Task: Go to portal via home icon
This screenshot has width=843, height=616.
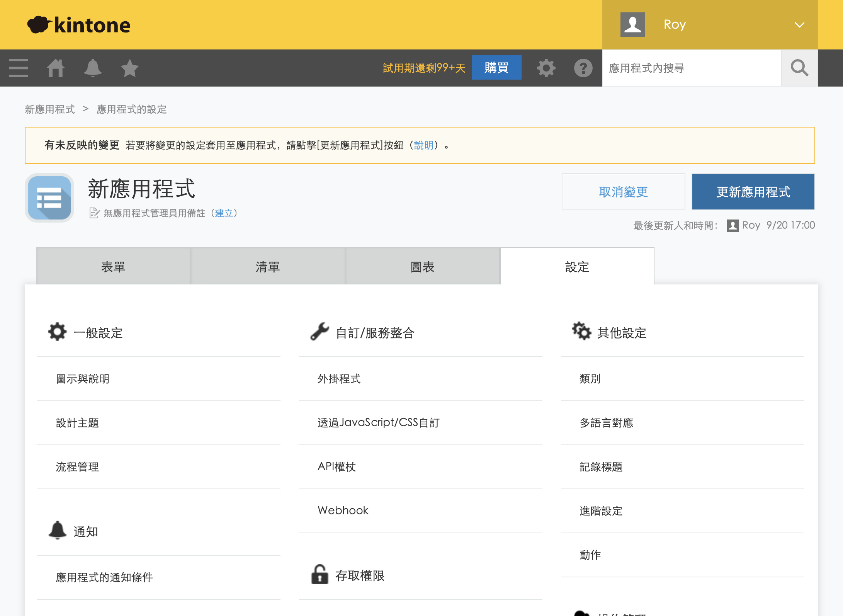Action: click(56, 68)
